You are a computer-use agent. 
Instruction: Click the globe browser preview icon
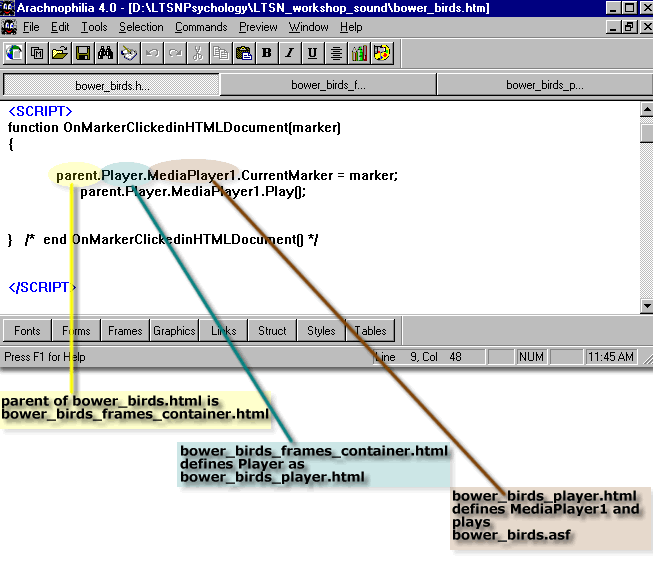[x=14, y=52]
